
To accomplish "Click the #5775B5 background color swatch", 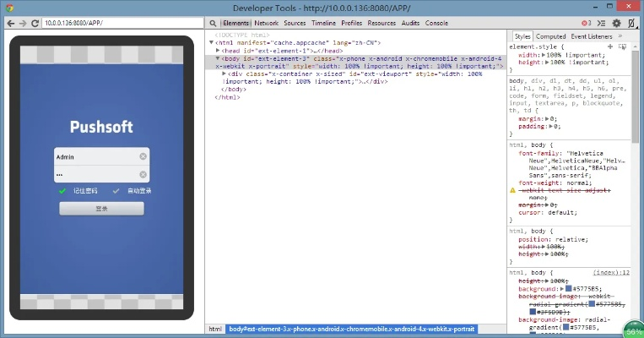I will (x=570, y=289).
